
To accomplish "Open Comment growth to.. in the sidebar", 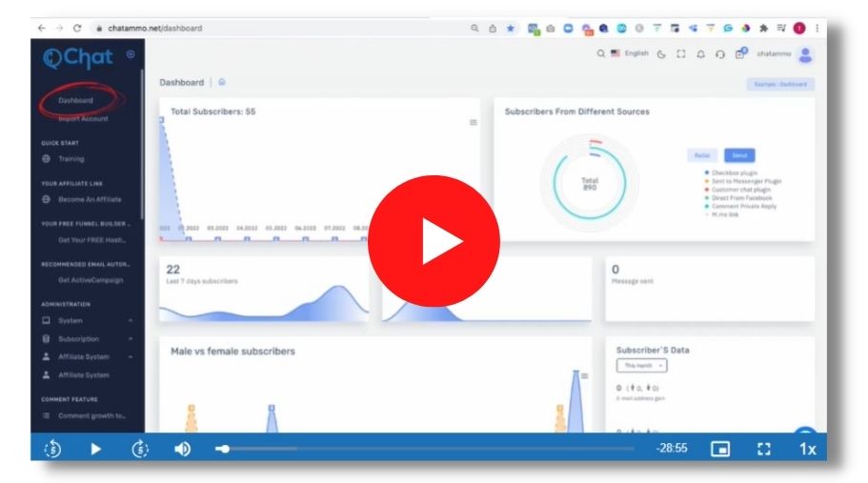I will pos(91,415).
